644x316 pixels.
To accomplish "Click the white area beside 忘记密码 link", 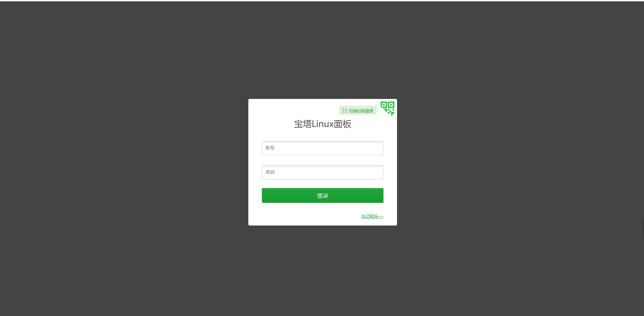I will point(304,216).
